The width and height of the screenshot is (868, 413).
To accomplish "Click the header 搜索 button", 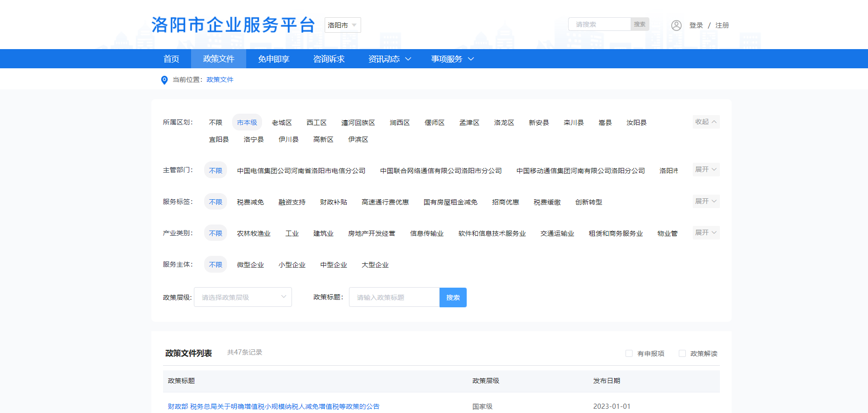I will click(x=640, y=24).
